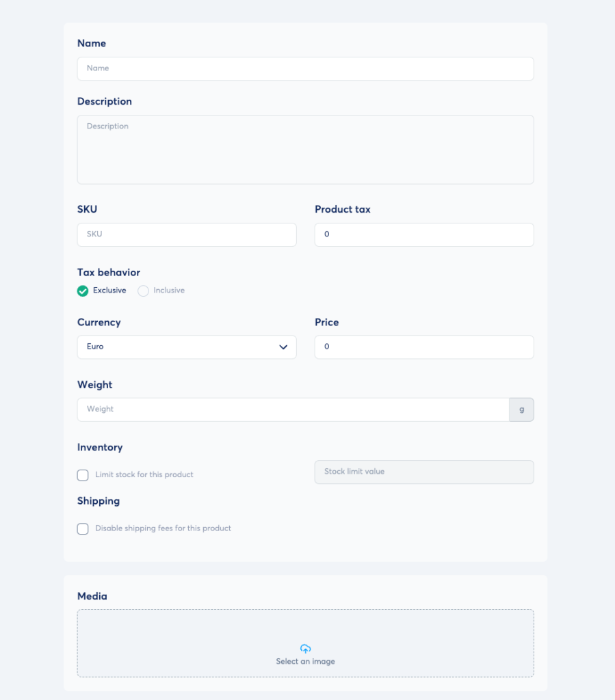Click the chevron on the Currency selector
The width and height of the screenshot is (615, 700).
[283, 347]
